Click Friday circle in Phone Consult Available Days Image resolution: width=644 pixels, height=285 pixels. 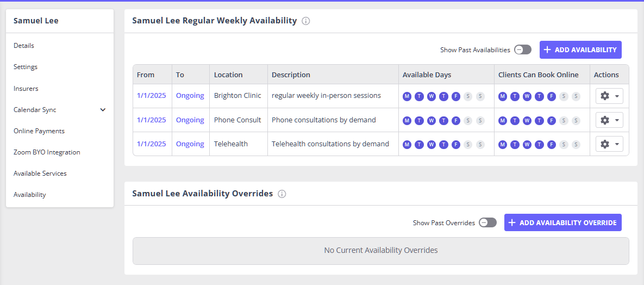pyautogui.click(x=456, y=120)
